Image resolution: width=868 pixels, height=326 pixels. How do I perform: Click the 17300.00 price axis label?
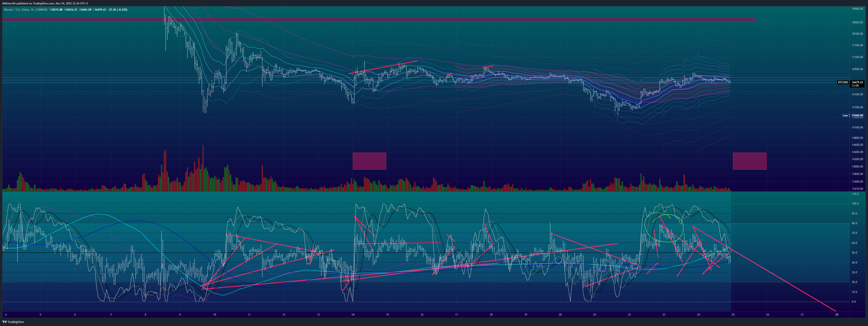tap(857, 57)
